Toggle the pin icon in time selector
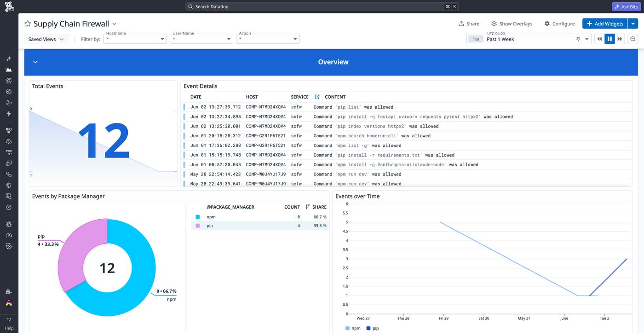This screenshot has height=333, width=644. [578, 39]
